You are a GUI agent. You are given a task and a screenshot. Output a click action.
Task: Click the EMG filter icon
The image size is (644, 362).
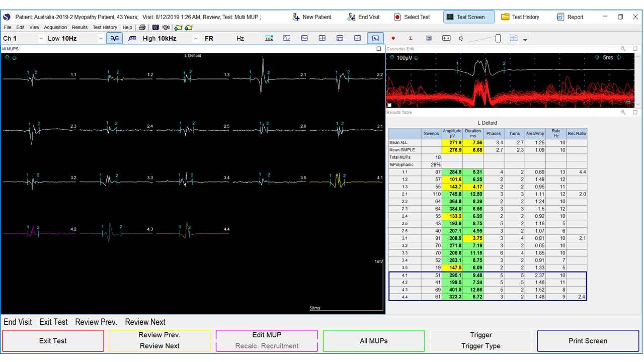[x=132, y=38]
